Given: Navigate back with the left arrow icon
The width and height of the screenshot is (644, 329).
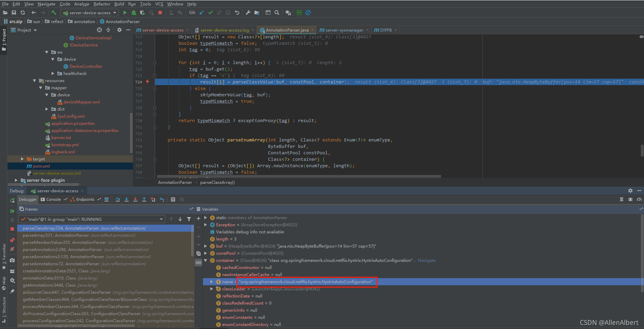Looking at the screenshot, I should (x=34, y=13).
